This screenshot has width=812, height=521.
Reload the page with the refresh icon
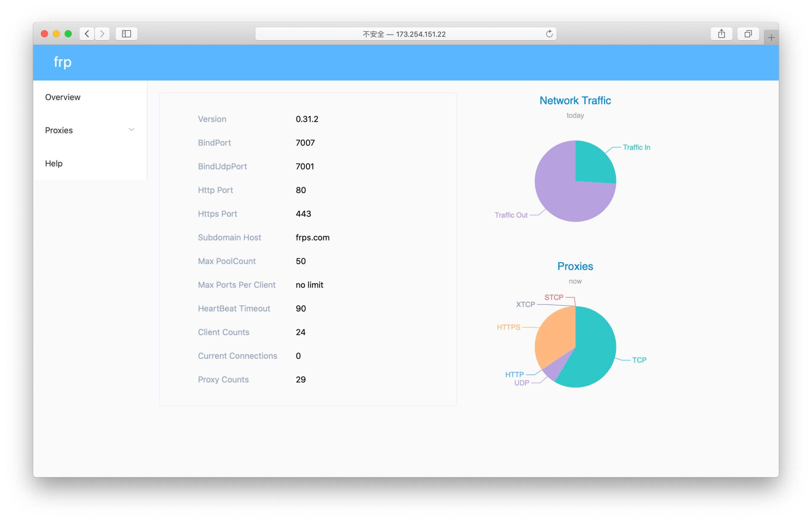pyautogui.click(x=549, y=34)
